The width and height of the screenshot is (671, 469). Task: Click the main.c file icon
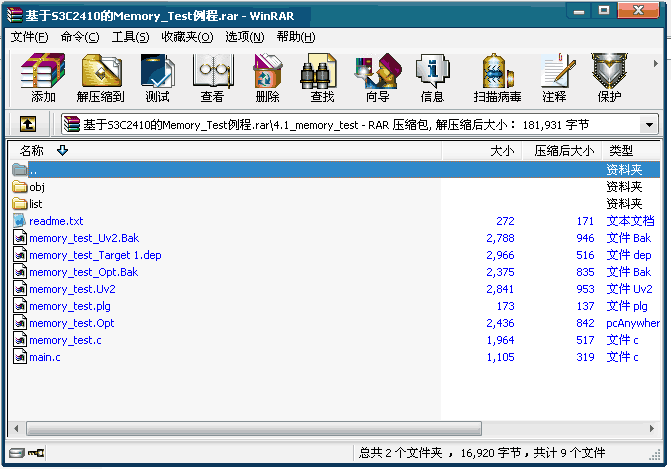click(x=20, y=357)
